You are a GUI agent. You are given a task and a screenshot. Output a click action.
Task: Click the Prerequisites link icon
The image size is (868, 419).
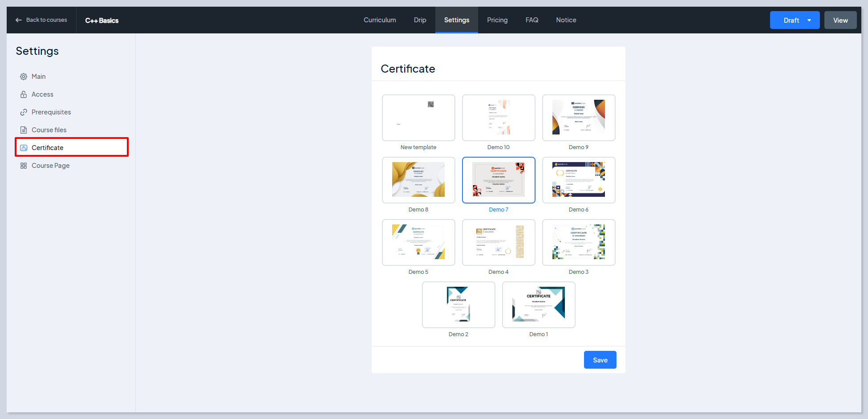pyautogui.click(x=24, y=112)
